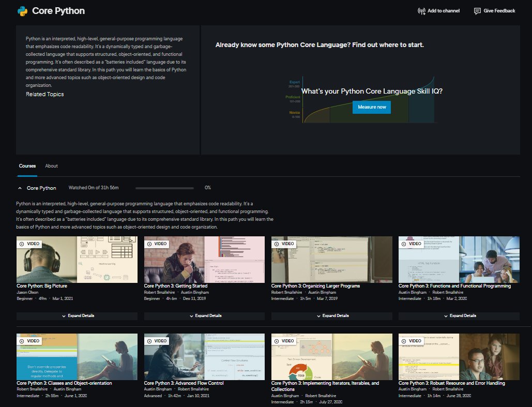Switch to the Courses tab
Viewport: 532px width, 407px height.
(x=27, y=166)
